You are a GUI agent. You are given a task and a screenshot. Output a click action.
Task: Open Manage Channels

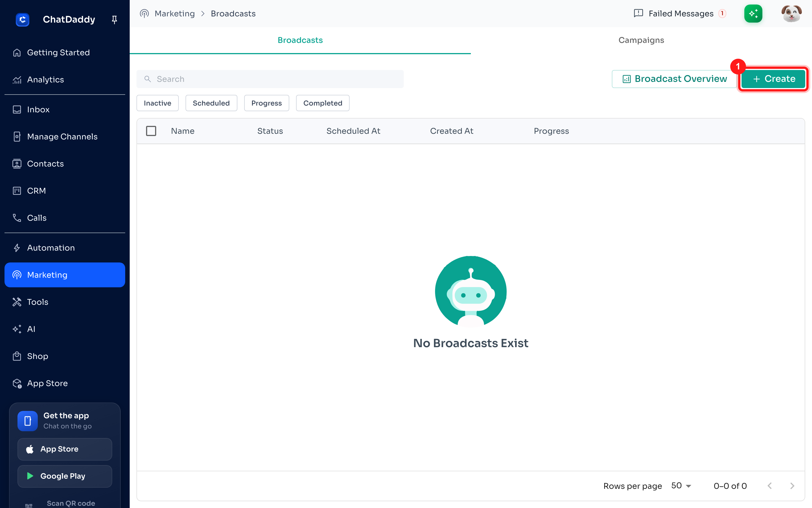65,136
